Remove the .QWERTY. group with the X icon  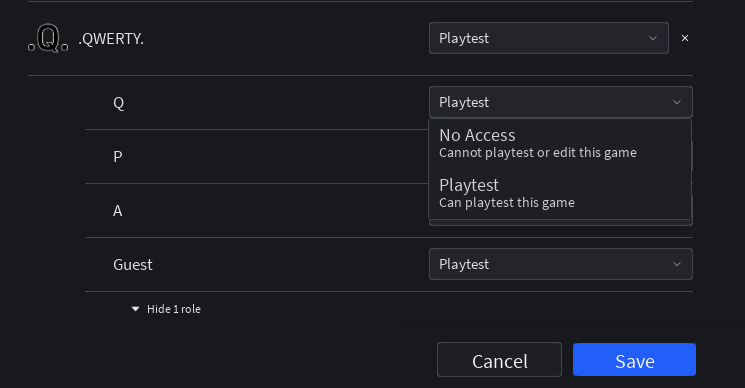[685, 38]
